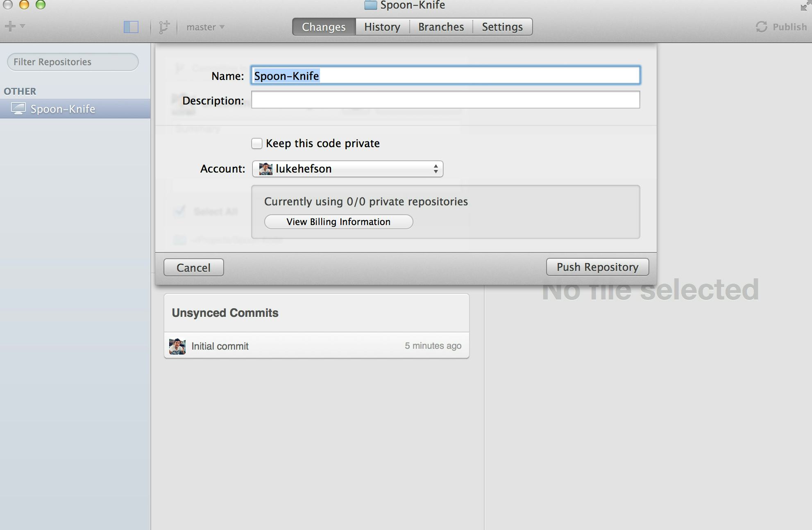Click the commit author avatar thumbnail
The image size is (812, 530).
[x=177, y=346]
